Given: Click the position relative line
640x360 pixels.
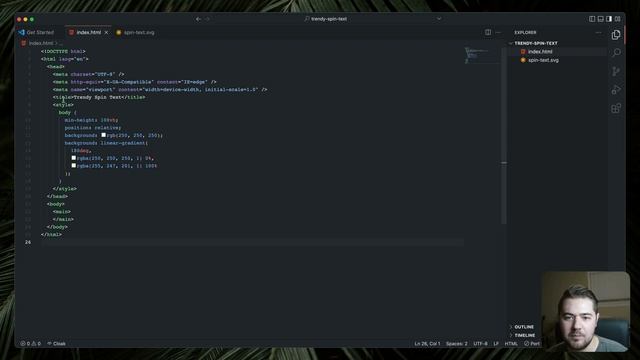Looking at the screenshot, I should [93, 128].
